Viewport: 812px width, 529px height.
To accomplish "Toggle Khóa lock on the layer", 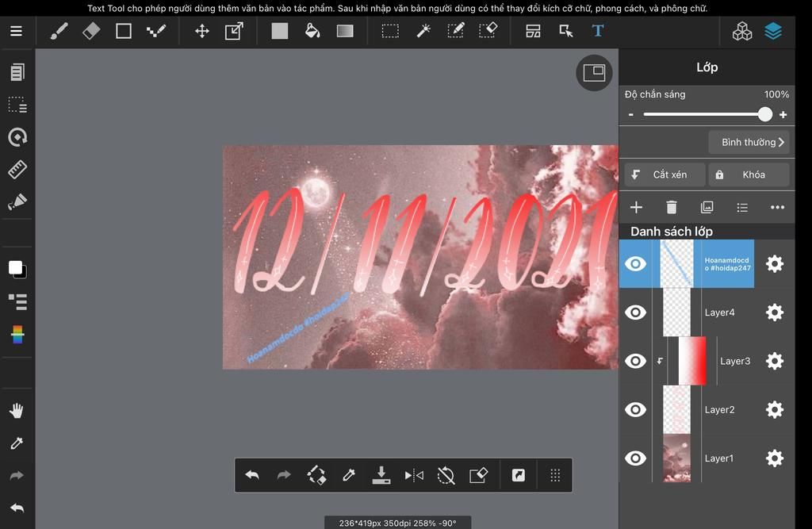I will coord(749,174).
